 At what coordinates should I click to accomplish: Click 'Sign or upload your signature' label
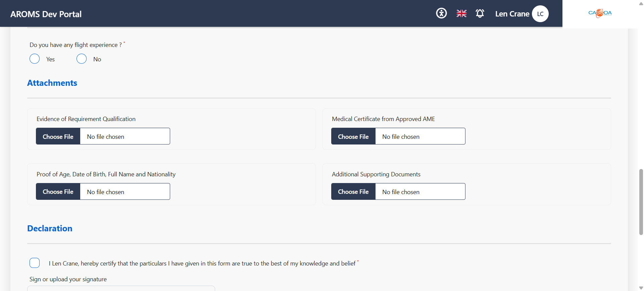click(x=68, y=279)
